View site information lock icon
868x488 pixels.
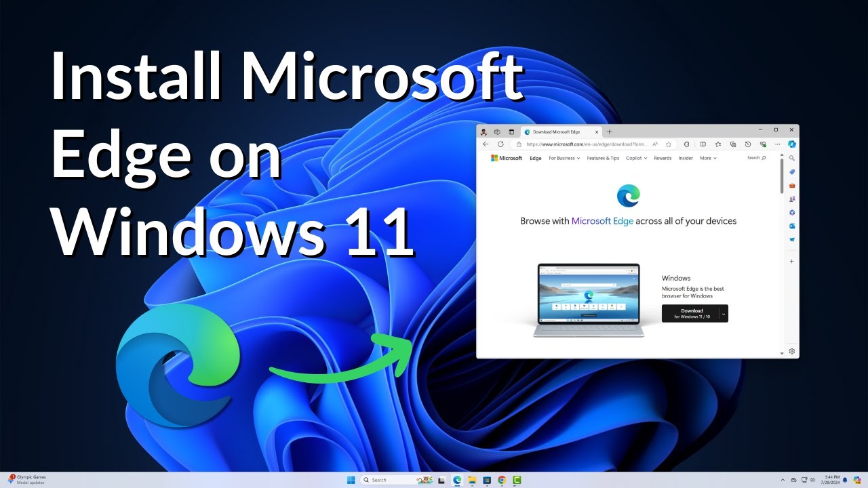pos(519,144)
